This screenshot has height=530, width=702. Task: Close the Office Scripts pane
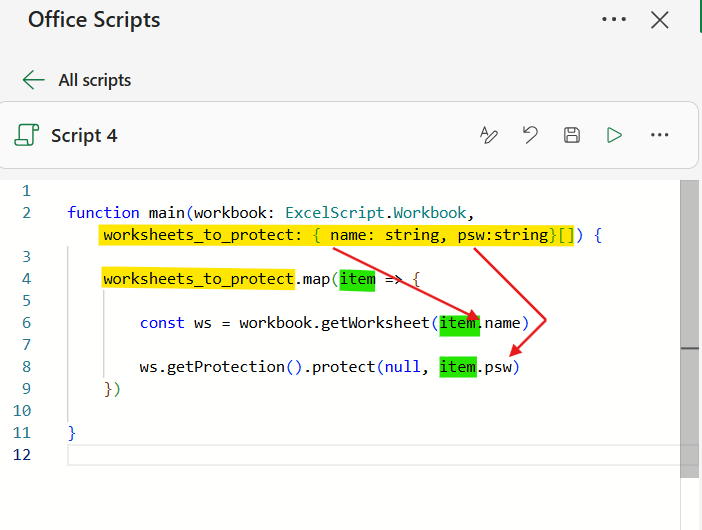pyautogui.click(x=659, y=20)
